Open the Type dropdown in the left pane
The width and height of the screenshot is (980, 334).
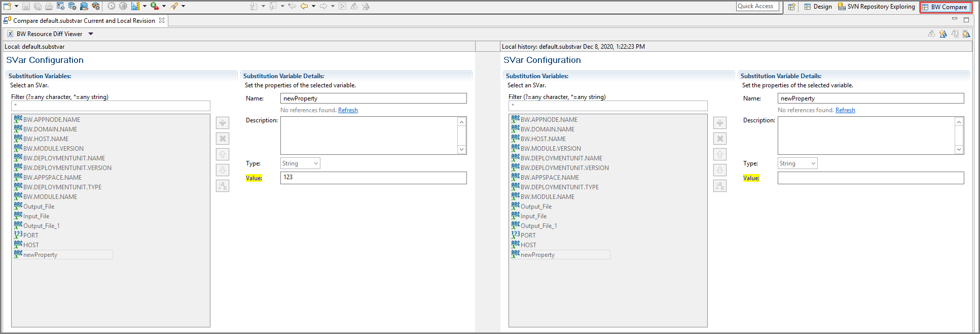click(300, 163)
